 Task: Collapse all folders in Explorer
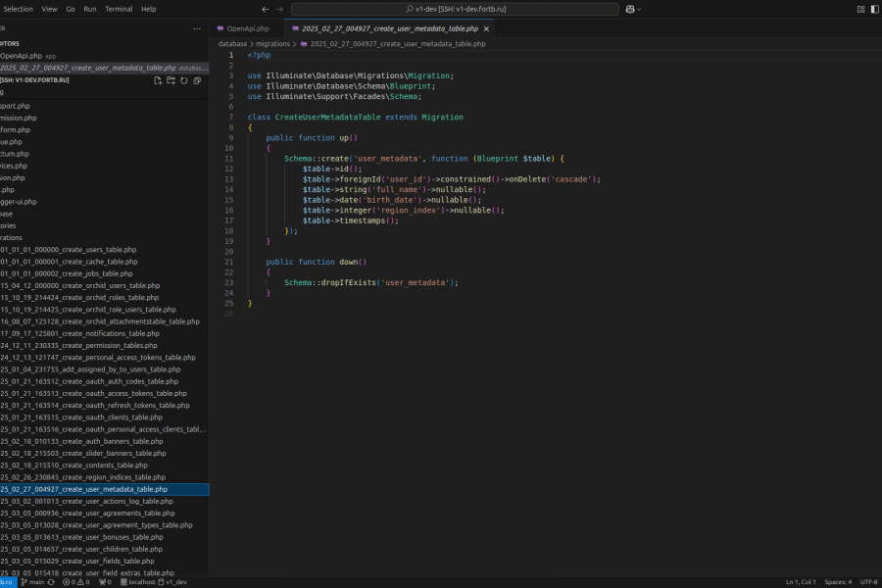pos(197,80)
